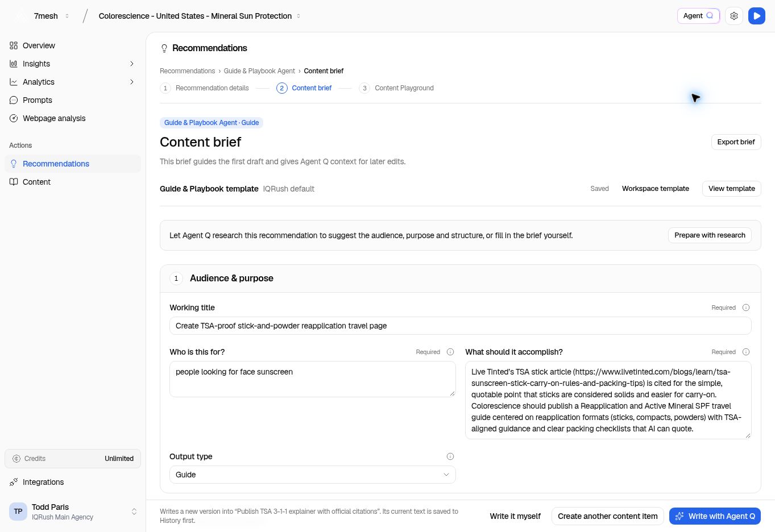The image size is (775, 532).
Task: Click info icon for What should it accomplish
Action: (x=746, y=352)
